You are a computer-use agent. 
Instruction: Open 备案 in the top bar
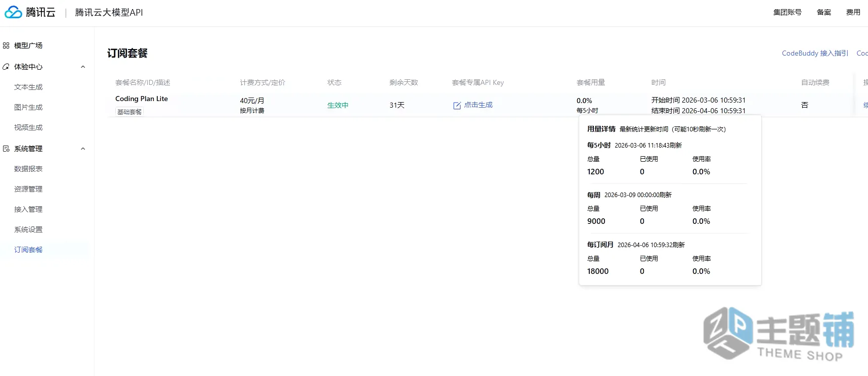point(824,12)
